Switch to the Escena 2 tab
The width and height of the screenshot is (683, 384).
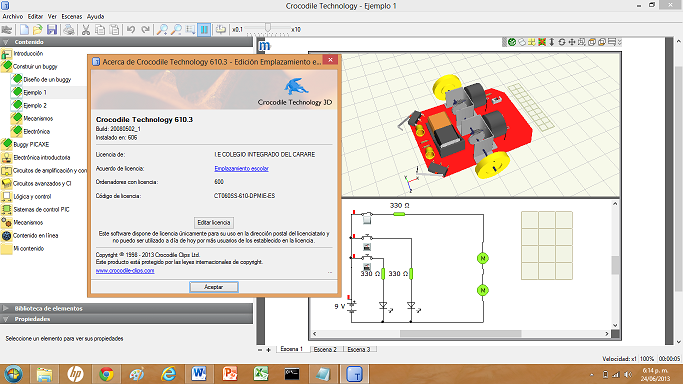tap(325, 349)
